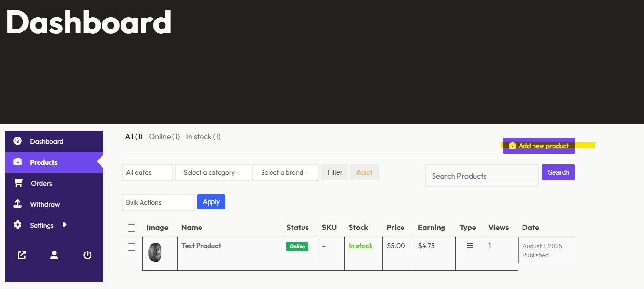Screen dimensions: 644x289
Task: Open the Select a brand dropdown
Action: 285,173
